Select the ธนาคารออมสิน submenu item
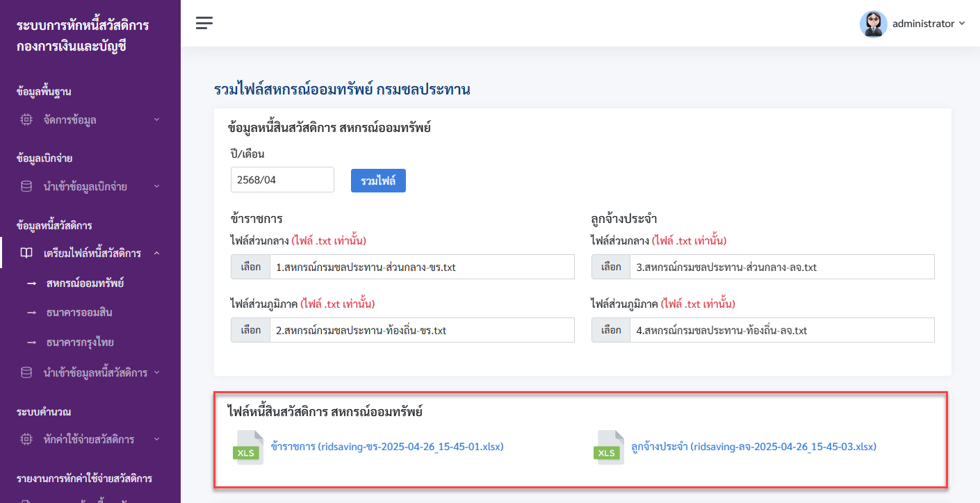980x503 pixels. [79, 313]
